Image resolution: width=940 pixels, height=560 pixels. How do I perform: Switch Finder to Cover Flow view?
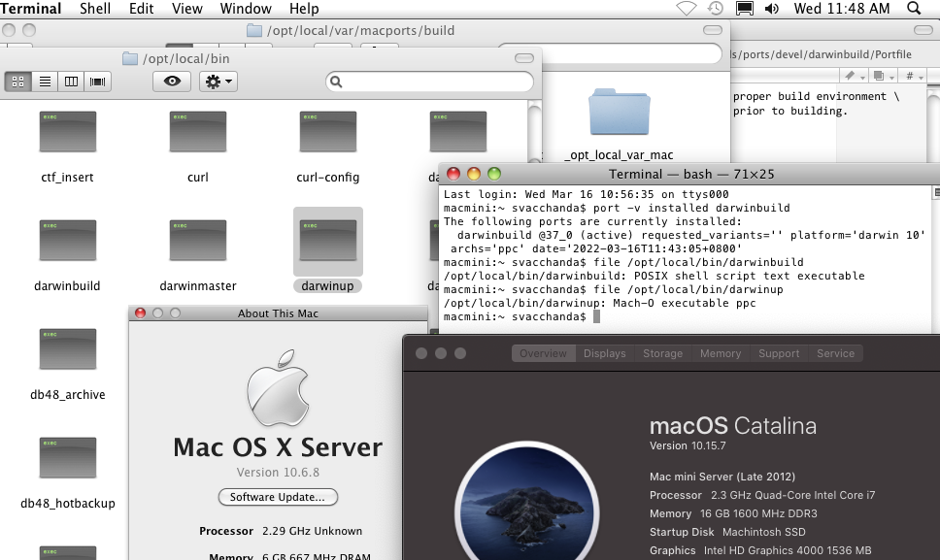98,82
